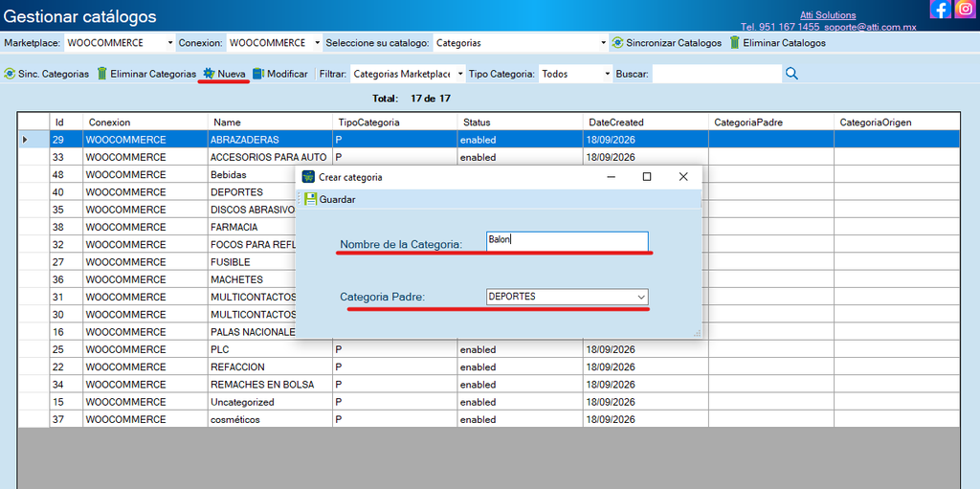Click the Total 17 de 17 label
Image resolution: width=980 pixels, height=489 pixels.
click(x=412, y=99)
